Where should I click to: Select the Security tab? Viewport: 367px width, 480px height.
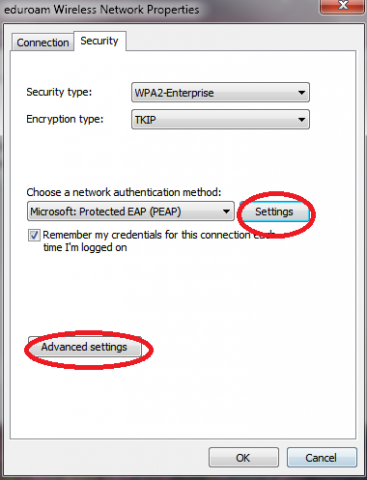[99, 41]
